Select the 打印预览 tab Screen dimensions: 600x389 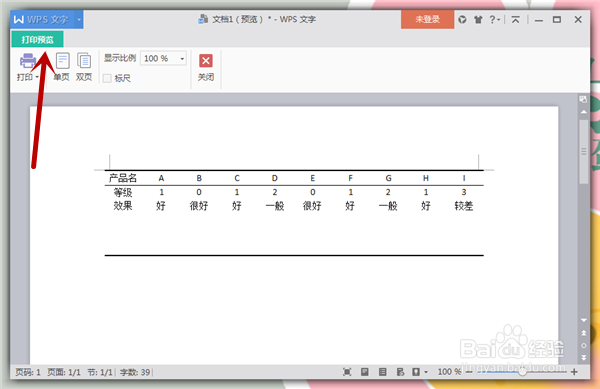point(38,39)
